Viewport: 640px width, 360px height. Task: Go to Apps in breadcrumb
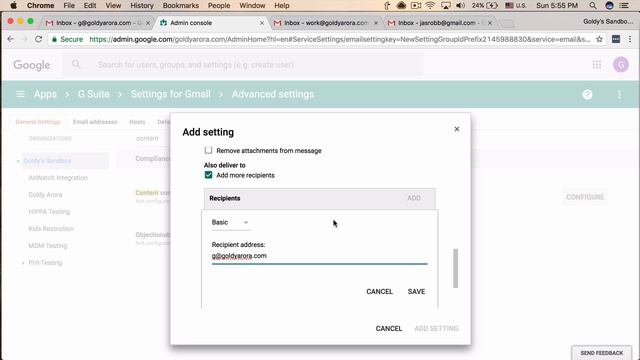pos(45,94)
